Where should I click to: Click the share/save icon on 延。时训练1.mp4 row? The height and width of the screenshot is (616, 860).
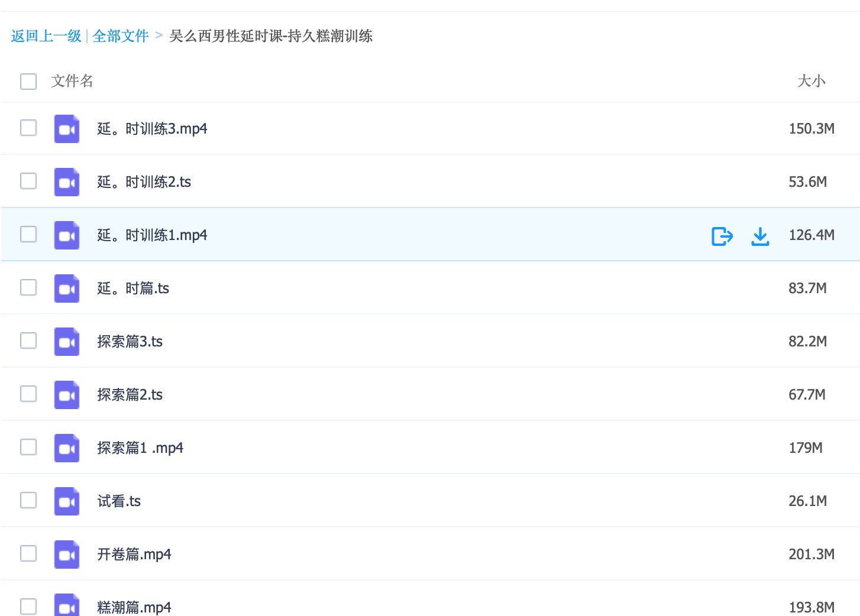722,236
